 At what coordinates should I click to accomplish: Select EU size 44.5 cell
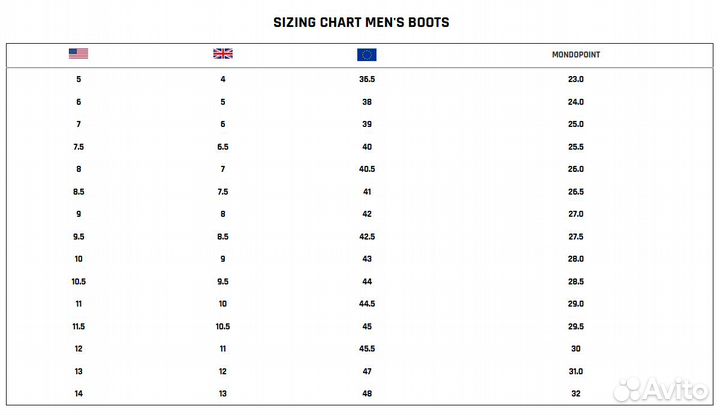[367, 304]
